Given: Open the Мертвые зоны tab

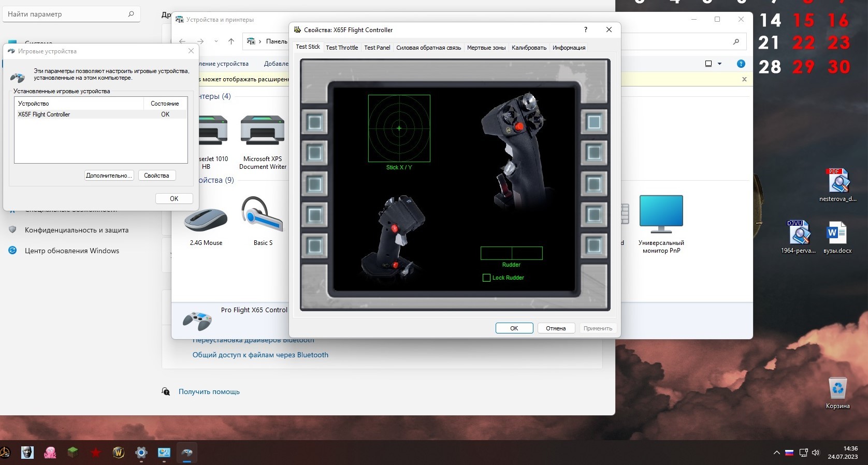Looking at the screenshot, I should click(x=486, y=48).
